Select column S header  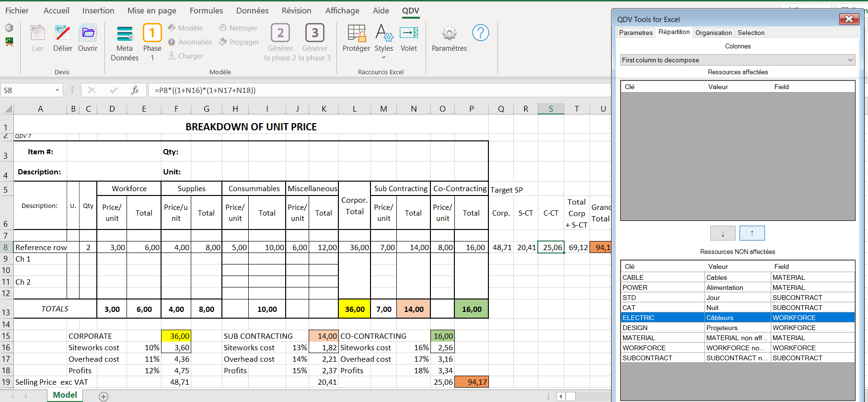[x=551, y=109]
